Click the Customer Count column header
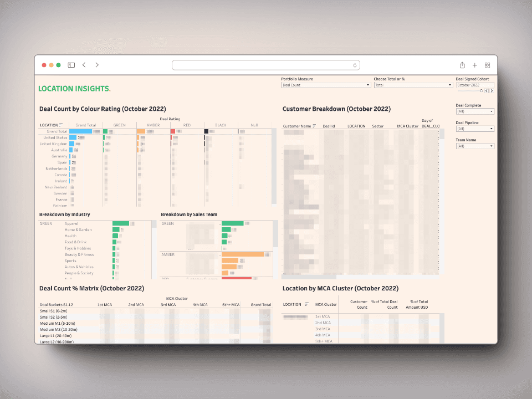Screen dimensions: 532x399 point(359,304)
